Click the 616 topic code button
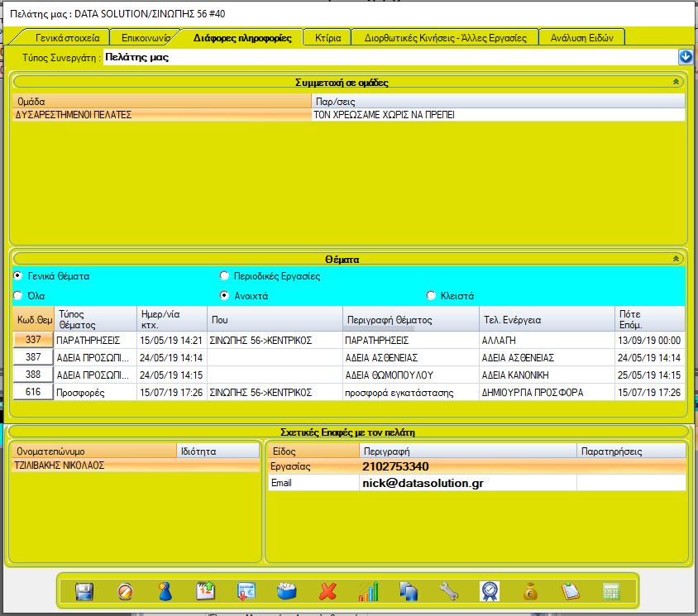 pyautogui.click(x=33, y=392)
